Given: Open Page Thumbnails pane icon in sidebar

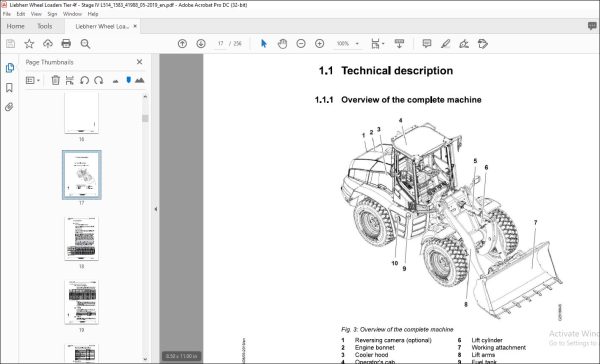Looking at the screenshot, I should pos(10,68).
